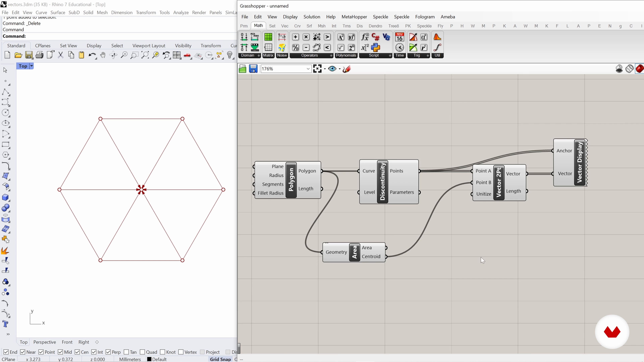Open Rhino Analyze menu
The image size is (644, 362).
tap(181, 13)
